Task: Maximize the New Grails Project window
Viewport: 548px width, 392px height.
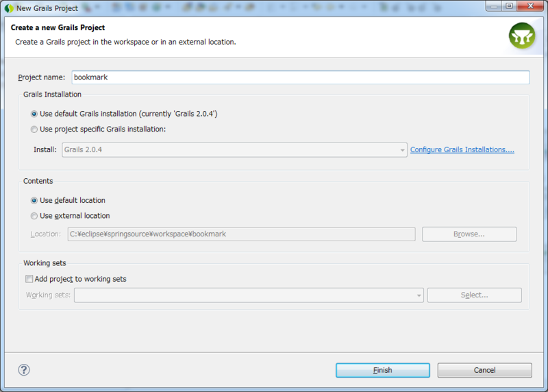Action: [x=509, y=5]
